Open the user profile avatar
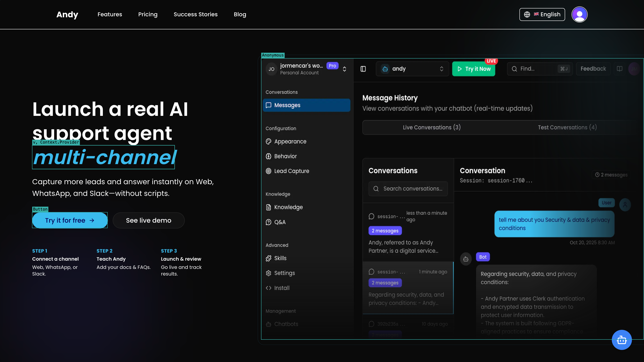 (579, 14)
